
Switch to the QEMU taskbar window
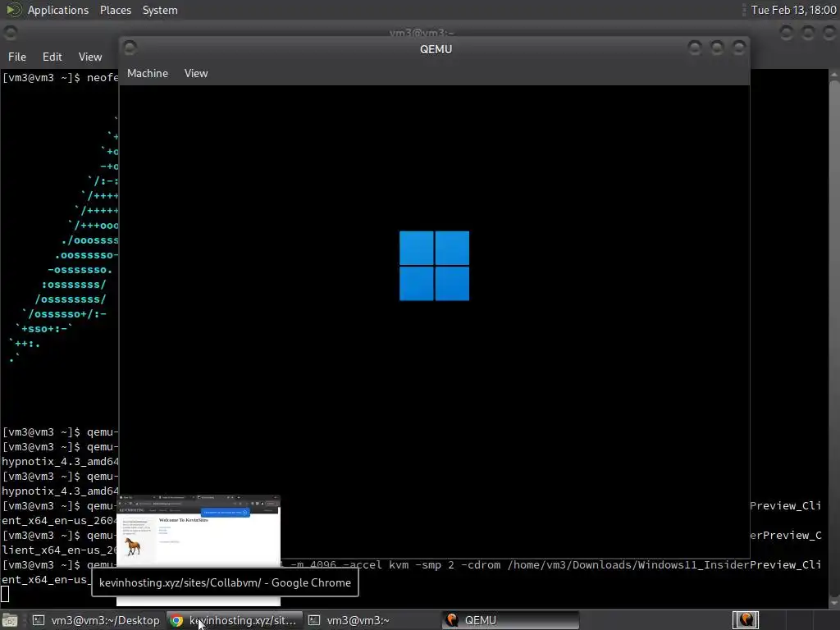(510, 620)
